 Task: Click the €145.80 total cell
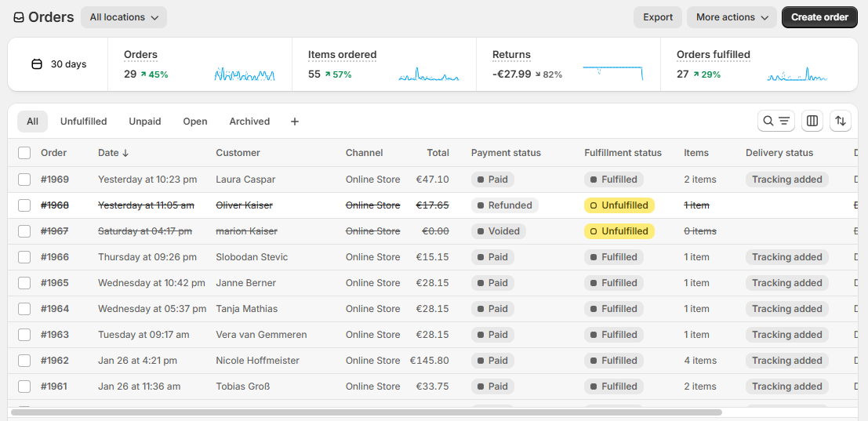tap(430, 361)
